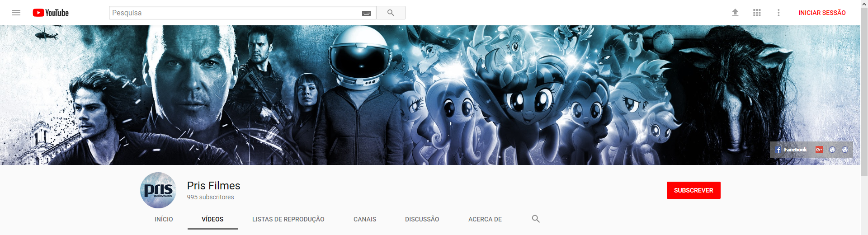This screenshot has width=868, height=235.
Task: Open LISTAS DE REPRODUÇÃO tab
Action: (x=288, y=219)
